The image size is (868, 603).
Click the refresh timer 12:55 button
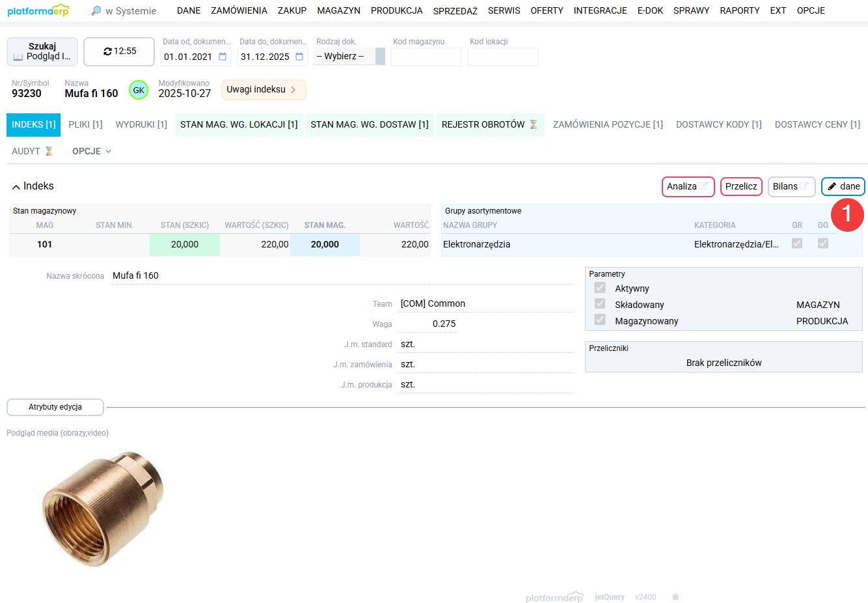point(119,51)
